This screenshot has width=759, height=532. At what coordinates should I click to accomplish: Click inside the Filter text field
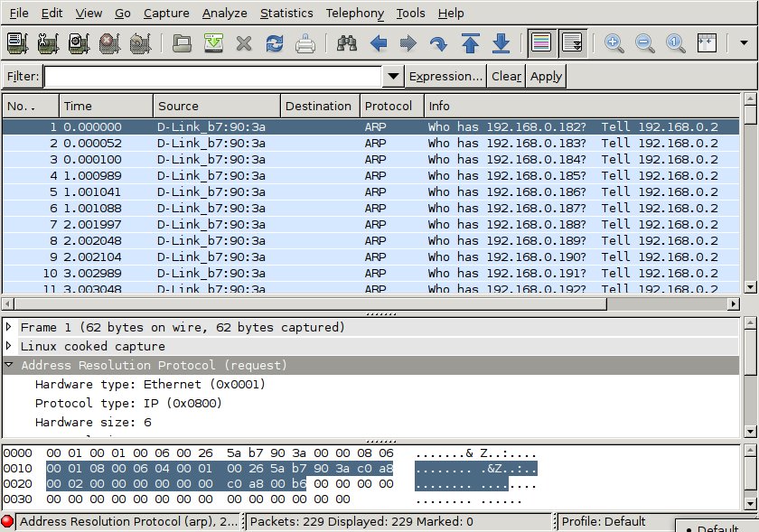point(213,77)
